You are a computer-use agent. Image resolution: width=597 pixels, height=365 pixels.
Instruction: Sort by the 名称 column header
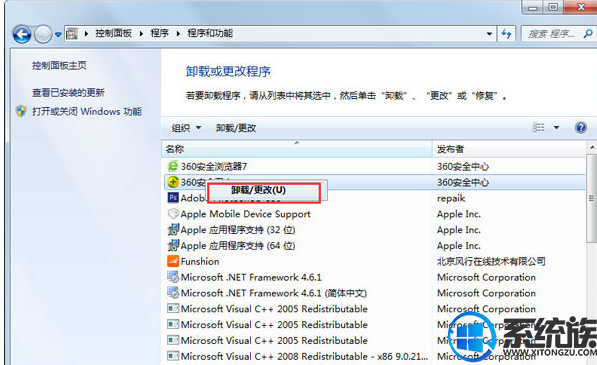tap(297, 149)
